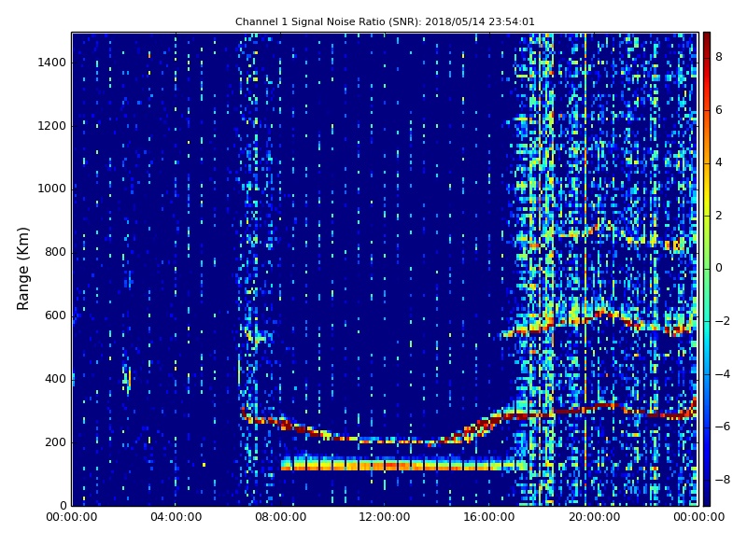Click the Range (Km) axis label

click(22, 269)
